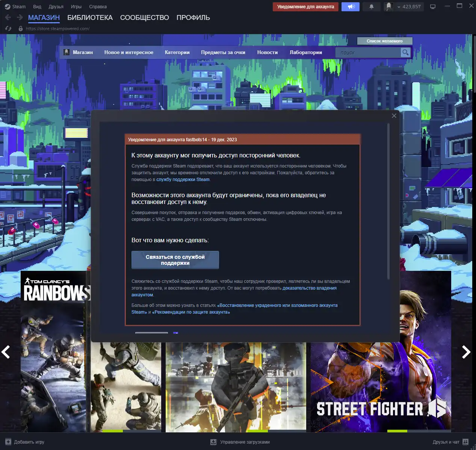Click the dialog's vertical scrollbar
Viewport: 476px width, 450px height.
pyautogui.click(x=388, y=201)
